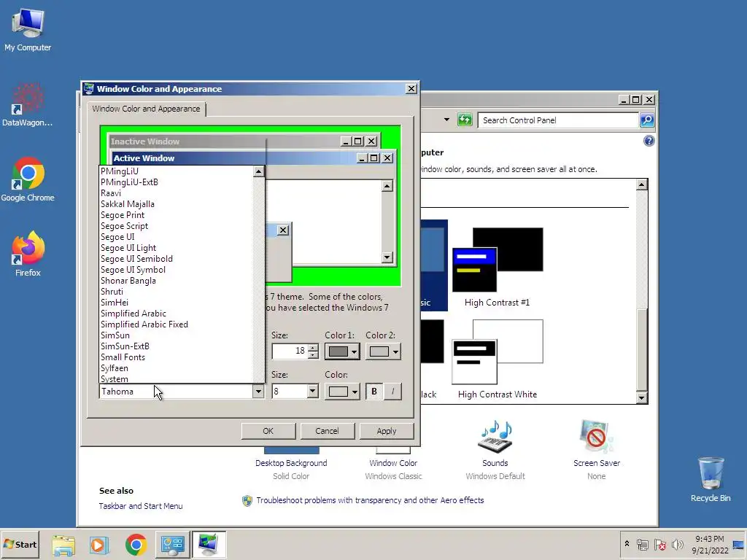Select the Window Color and Appearance tab

click(146, 109)
